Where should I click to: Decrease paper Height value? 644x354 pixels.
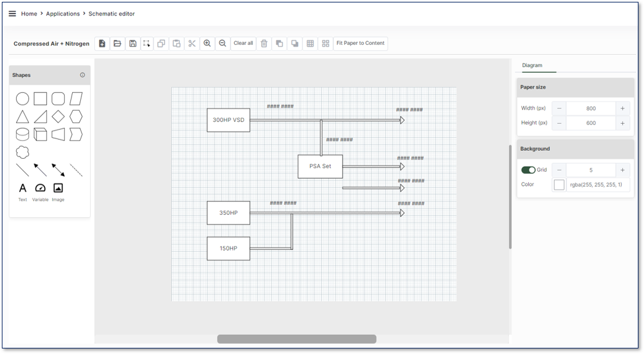point(559,123)
